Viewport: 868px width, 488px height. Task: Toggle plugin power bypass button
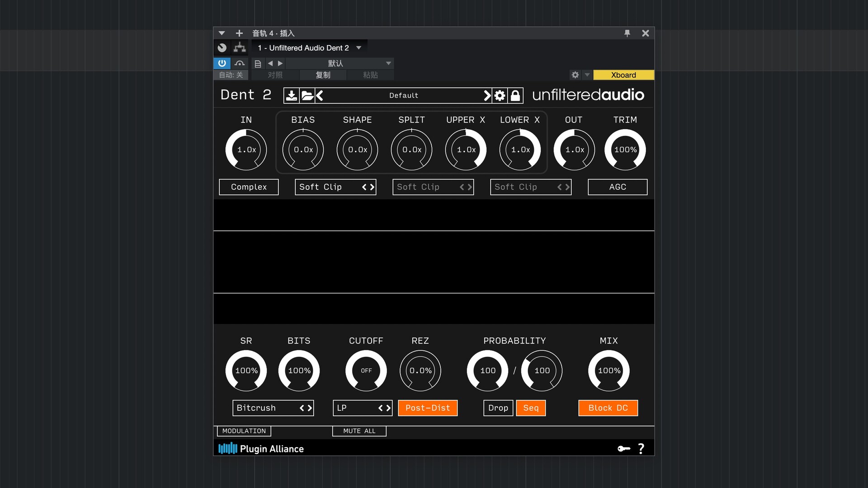(222, 63)
